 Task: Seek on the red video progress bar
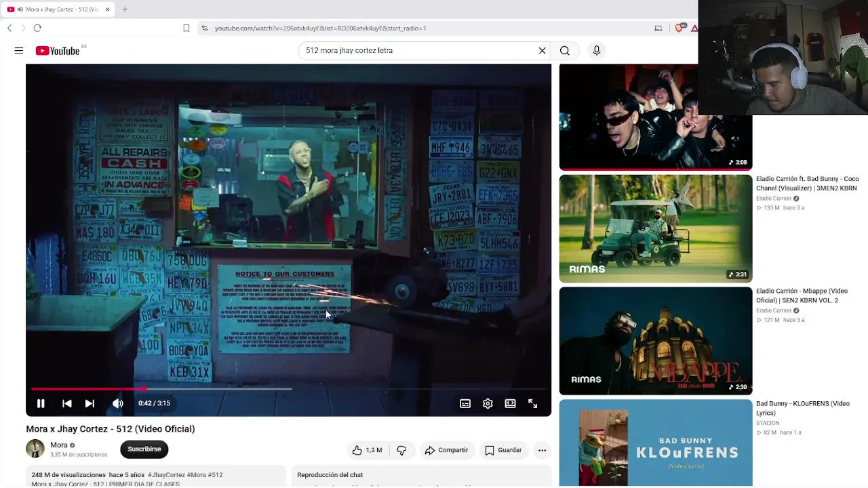[x=288, y=389]
